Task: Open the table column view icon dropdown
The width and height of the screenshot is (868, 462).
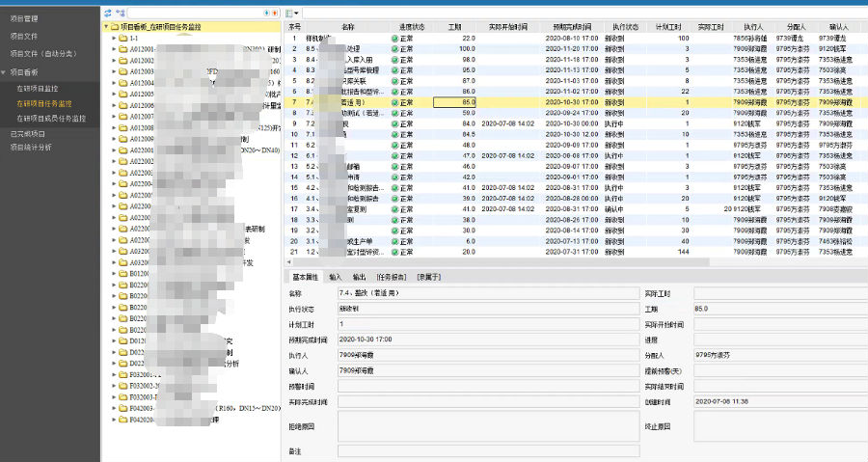Action: (x=293, y=14)
